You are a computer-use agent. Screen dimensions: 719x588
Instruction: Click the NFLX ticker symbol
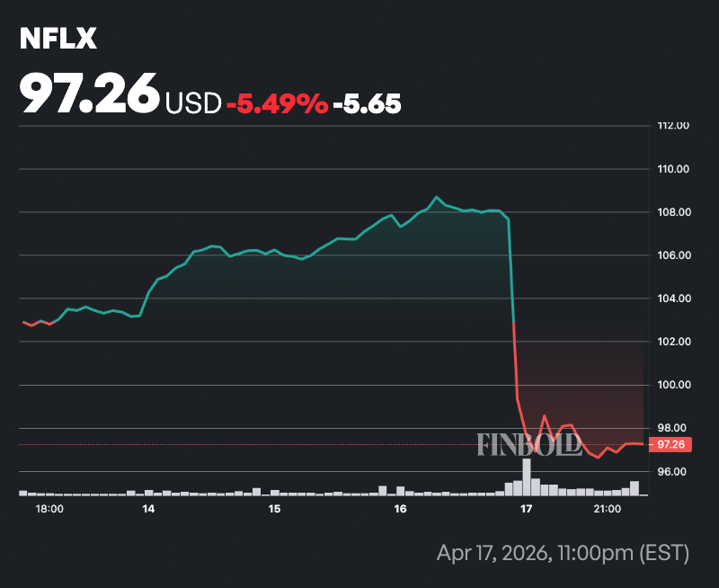click(x=58, y=39)
